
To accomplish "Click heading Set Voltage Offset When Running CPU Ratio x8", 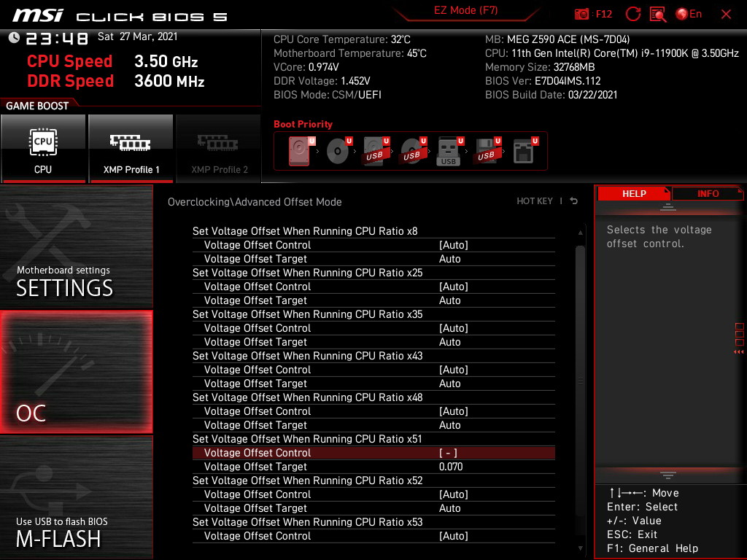I will pos(305,231).
